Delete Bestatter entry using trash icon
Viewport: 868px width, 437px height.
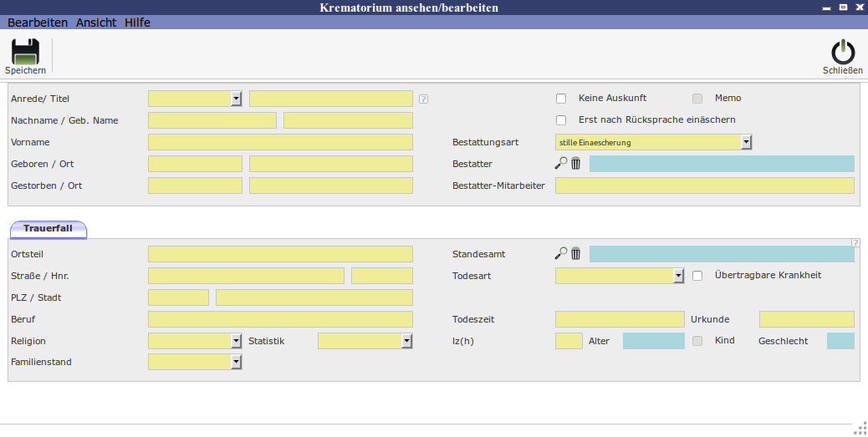(x=575, y=164)
